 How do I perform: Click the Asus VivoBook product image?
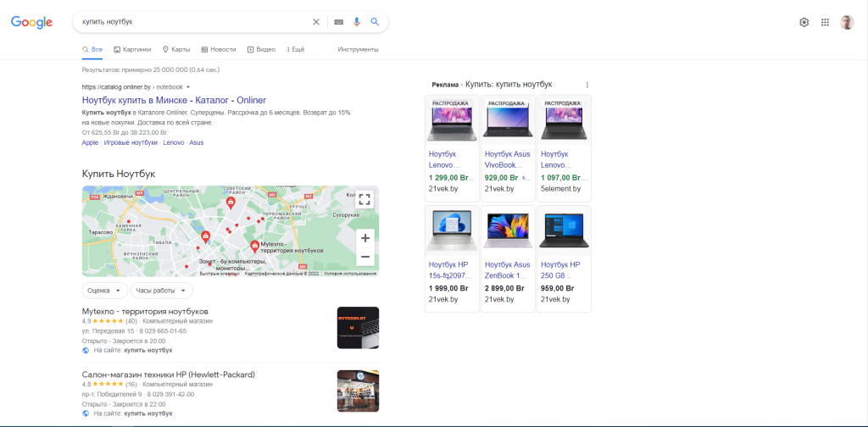coord(508,122)
